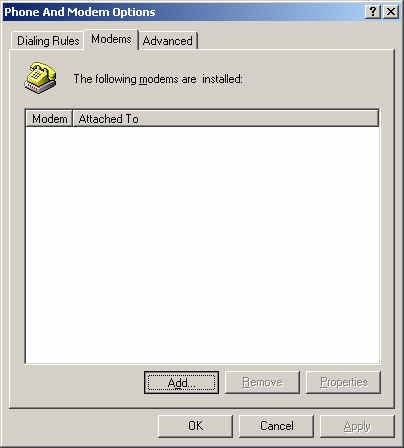Switch to the Dialing Rules tab
404x448 pixels.
point(48,41)
